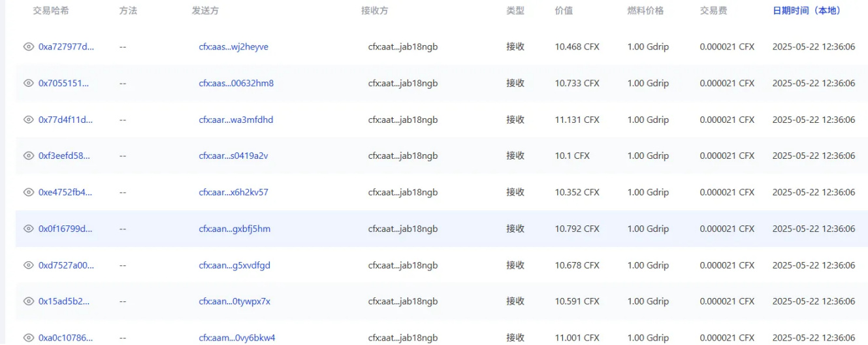The height and width of the screenshot is (345, 868).
Task: Toggle the 日期时间（本地） column header
Action: (807, 11)
